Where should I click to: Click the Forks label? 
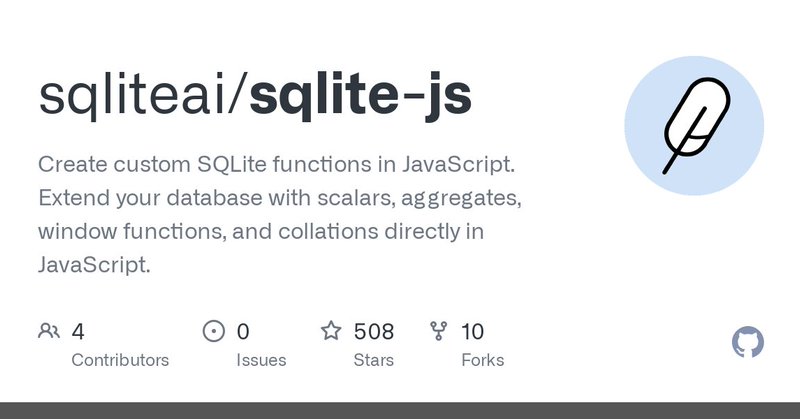coord(483,360)
